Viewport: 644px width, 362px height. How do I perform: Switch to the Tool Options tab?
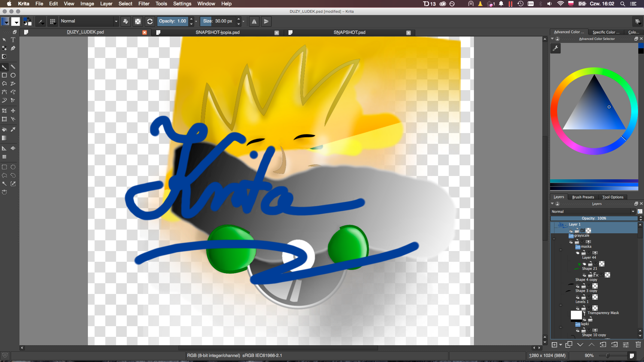tap(613, 197)
